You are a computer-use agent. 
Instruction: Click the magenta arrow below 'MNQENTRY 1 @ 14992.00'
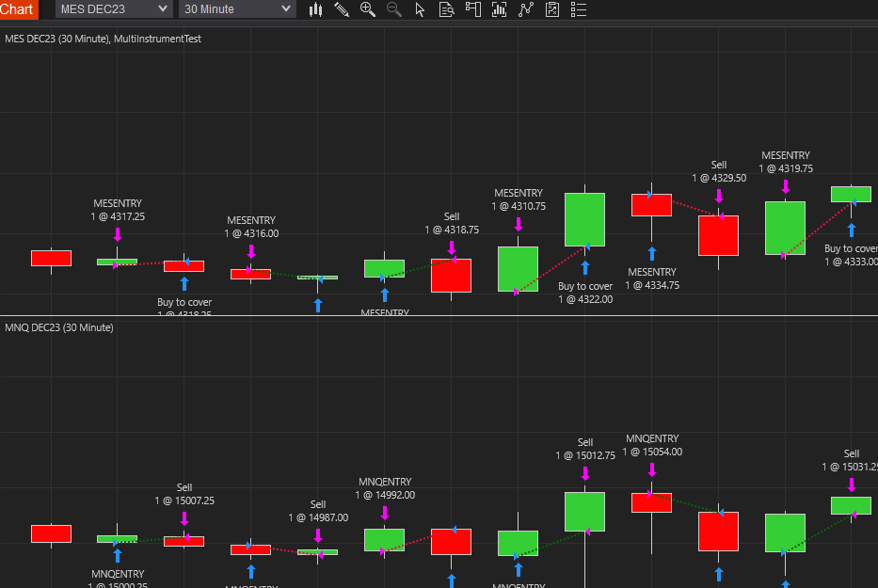[x=385, y=513]
